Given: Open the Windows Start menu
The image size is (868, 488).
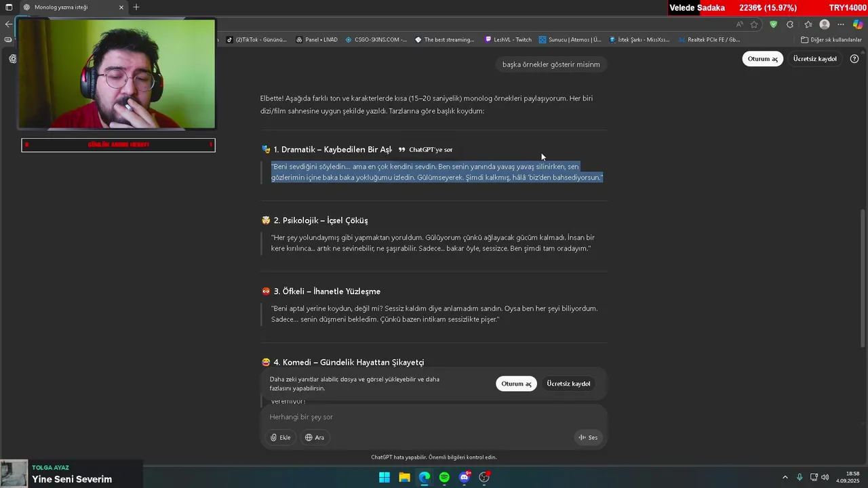Looking at the screenshot, I should tap(384, 477).
